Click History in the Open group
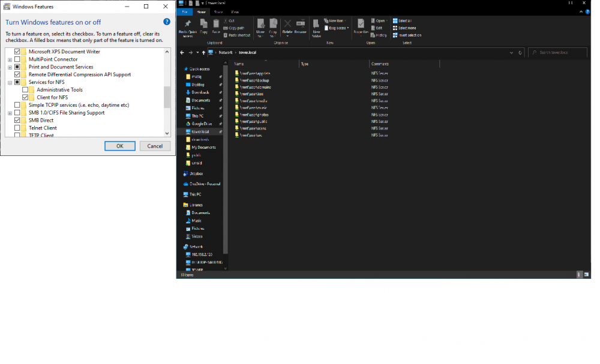 point(379,35)
